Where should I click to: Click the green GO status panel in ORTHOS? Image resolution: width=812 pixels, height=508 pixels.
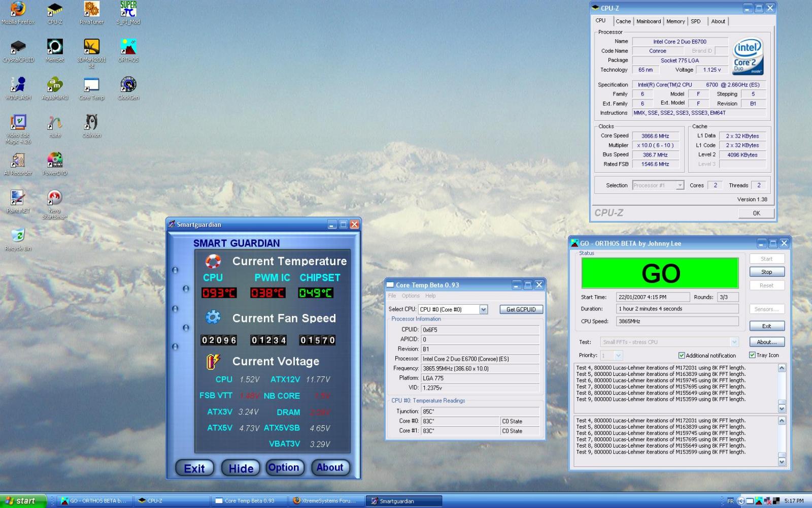click(660, 273)
